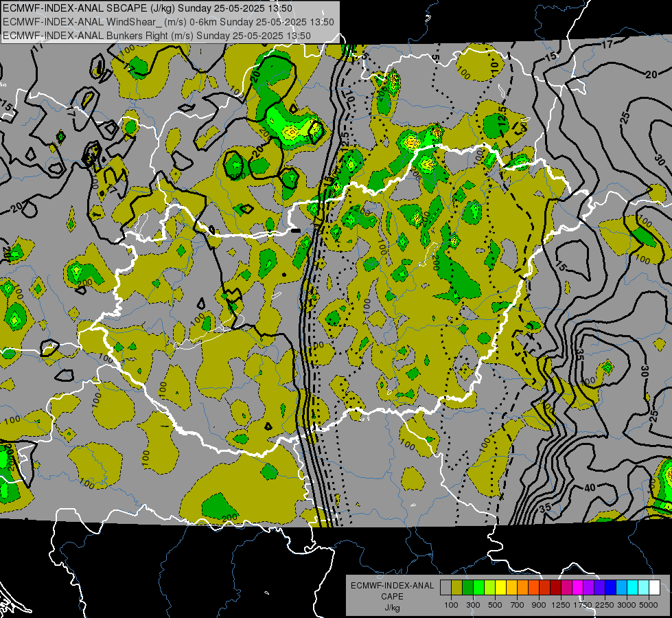
Task: Click the WindShear 0-6km title line
Action: (168, 22)
